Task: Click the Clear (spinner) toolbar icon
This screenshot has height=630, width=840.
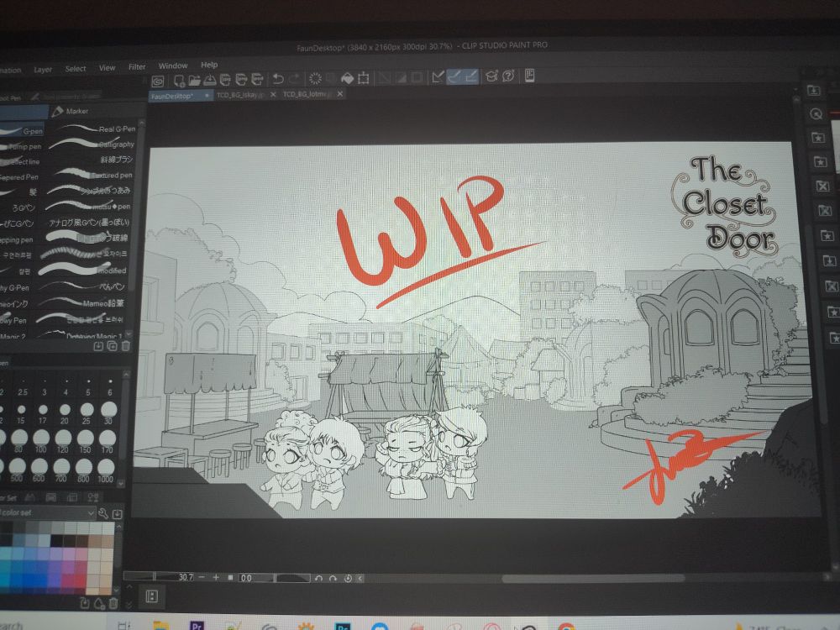Action: (x=315, y=79)
